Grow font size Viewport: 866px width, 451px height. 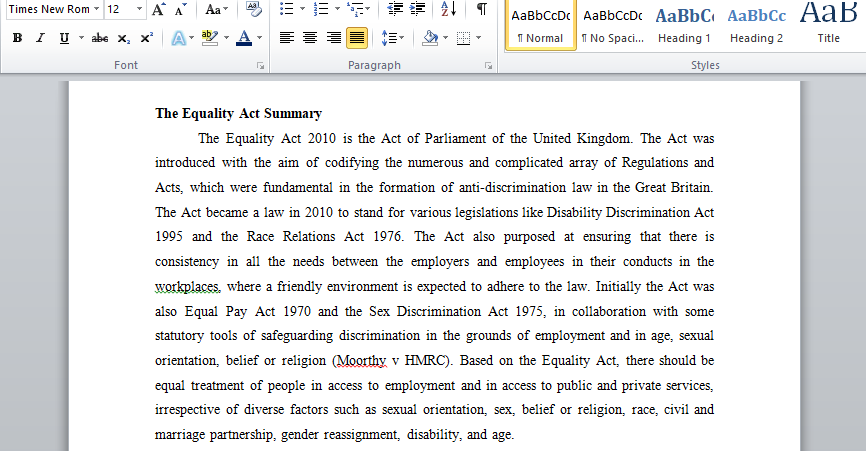pos(159,9)
